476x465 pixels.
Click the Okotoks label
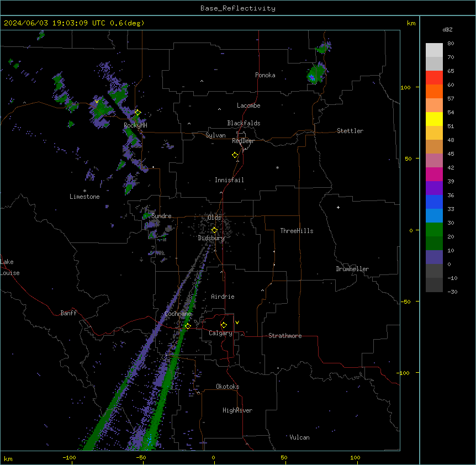pyautogui.click(x=228, y=387)
